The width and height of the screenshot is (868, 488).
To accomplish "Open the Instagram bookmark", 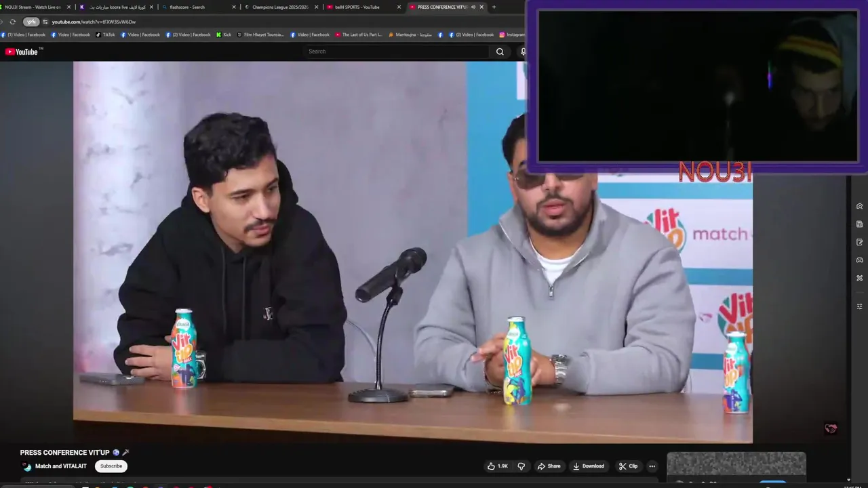I will tap(512, 35).
